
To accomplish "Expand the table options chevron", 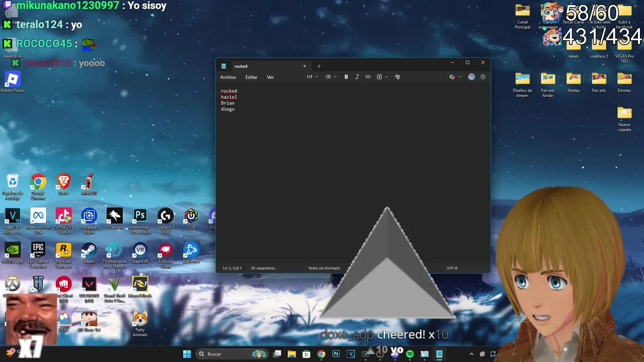I will click(x=386, y=77).
